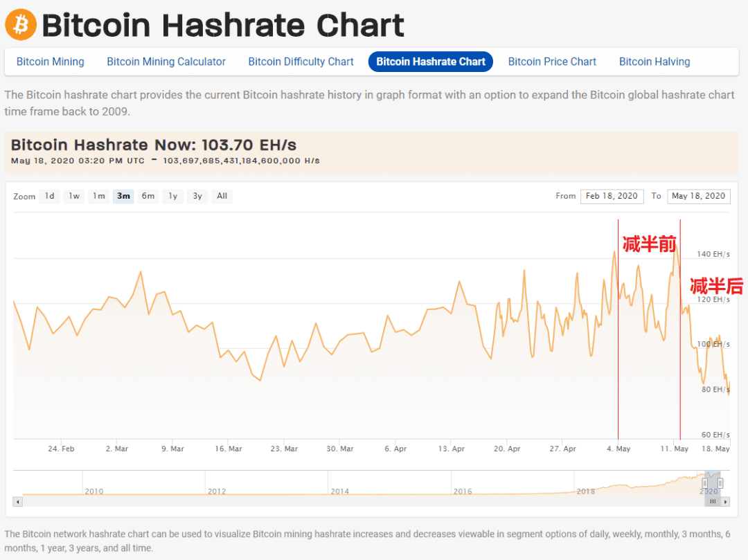Viewport: 748px width, 560px height.
Task: Click the 16. Mar date axis label
Action: coord(229,449)
